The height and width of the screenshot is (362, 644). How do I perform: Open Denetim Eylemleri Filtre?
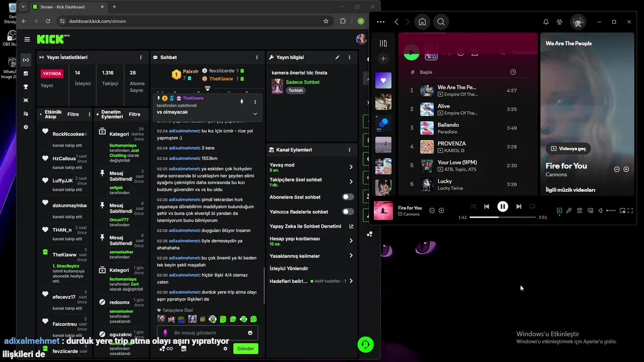(x=135, y=114)
